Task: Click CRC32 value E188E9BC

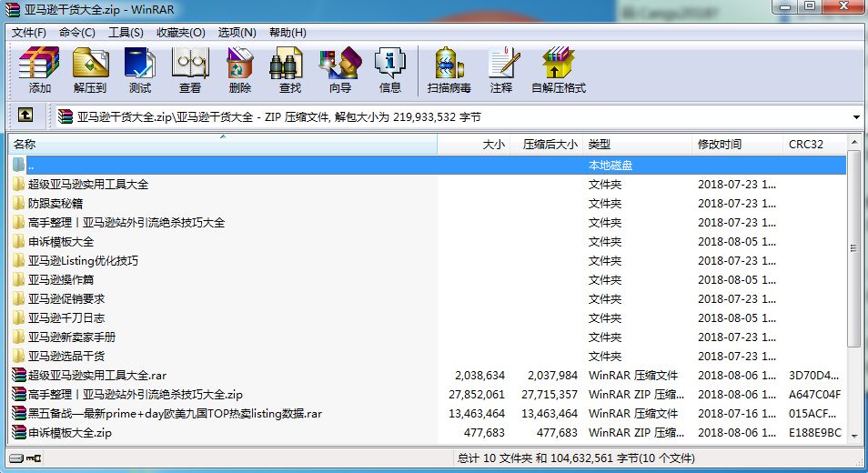Action: (x=815, y=433)
